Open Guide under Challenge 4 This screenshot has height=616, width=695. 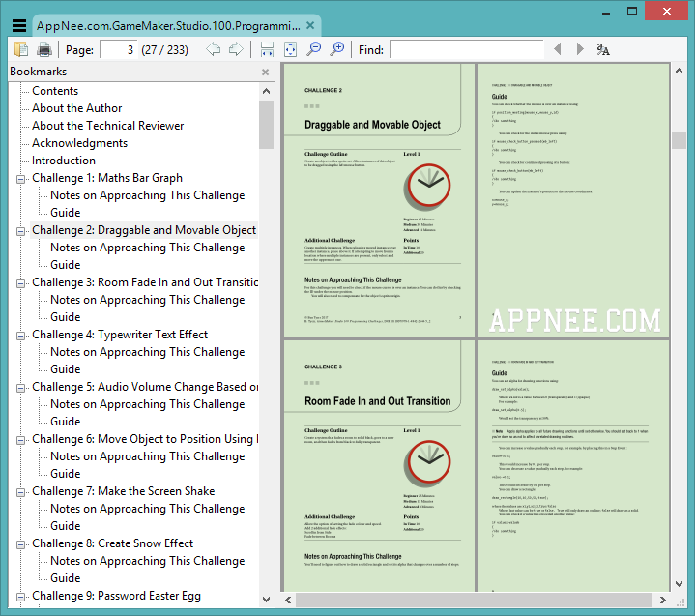(x=66, y=369)
